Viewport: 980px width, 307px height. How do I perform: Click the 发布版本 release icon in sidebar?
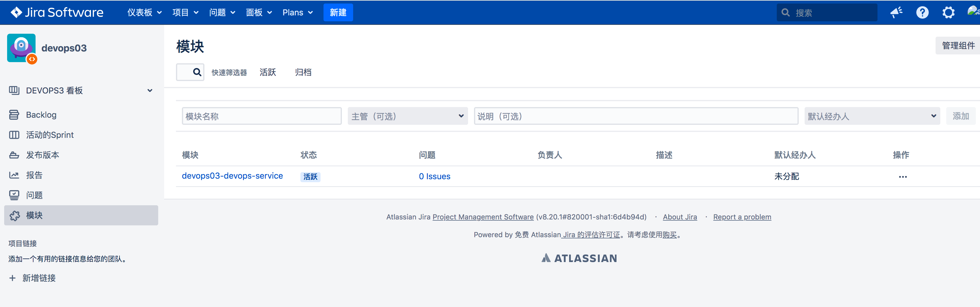point(14,155)
